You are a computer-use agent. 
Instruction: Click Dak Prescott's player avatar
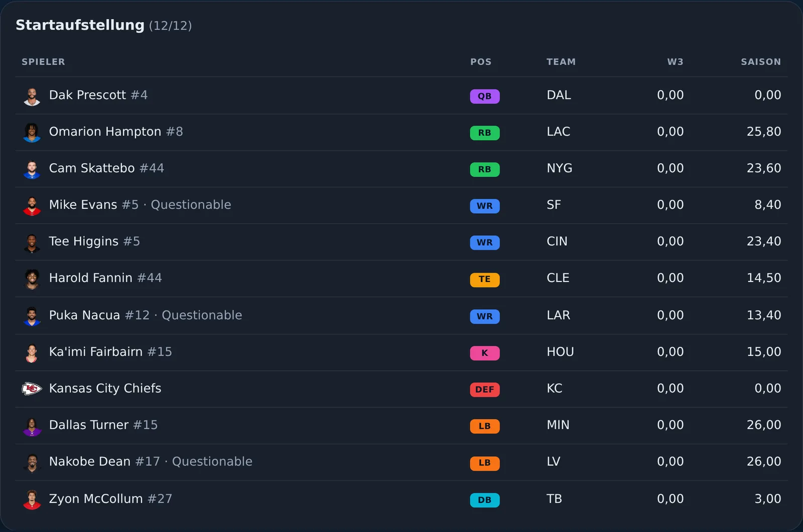pyautogui.click(x=32, y=96)
